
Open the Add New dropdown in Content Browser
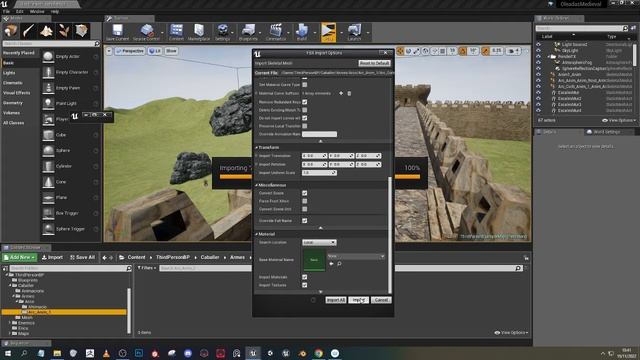(19, 258)
